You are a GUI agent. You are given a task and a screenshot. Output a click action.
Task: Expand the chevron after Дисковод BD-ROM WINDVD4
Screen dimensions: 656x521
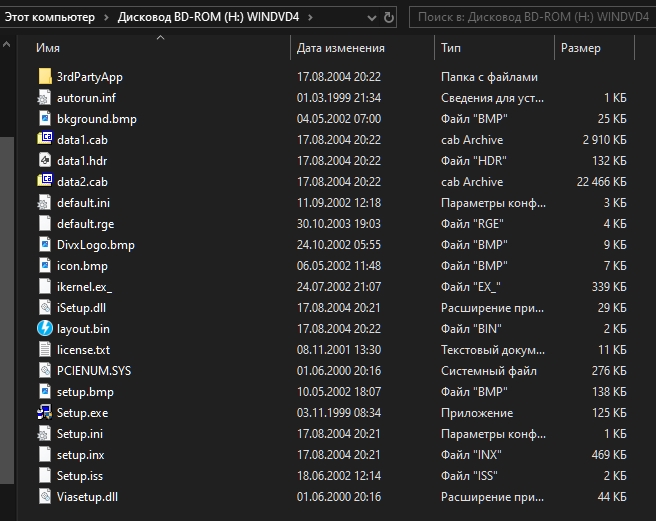click(x=310, y=17)
